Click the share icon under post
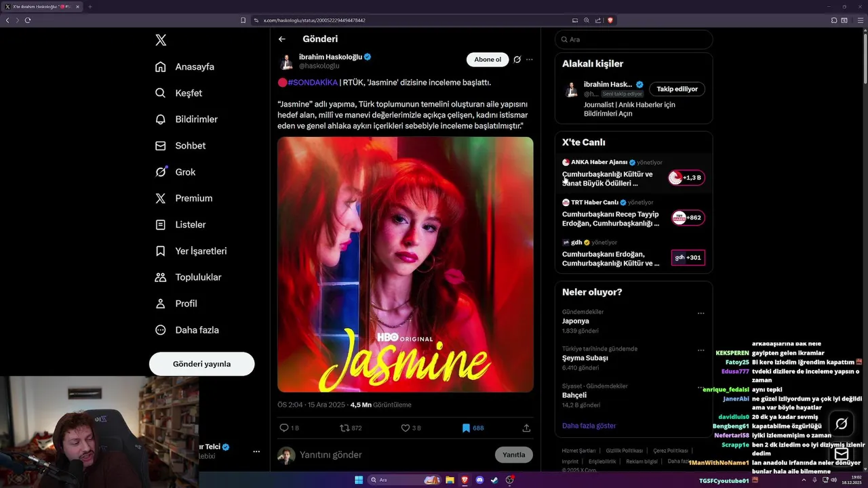This screenshot has height=488, width=868. point(526,428)
